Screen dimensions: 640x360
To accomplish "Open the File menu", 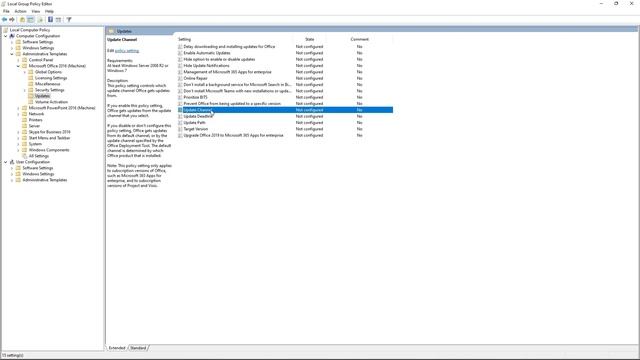I will pyautogui.click(x=6, y=11).
